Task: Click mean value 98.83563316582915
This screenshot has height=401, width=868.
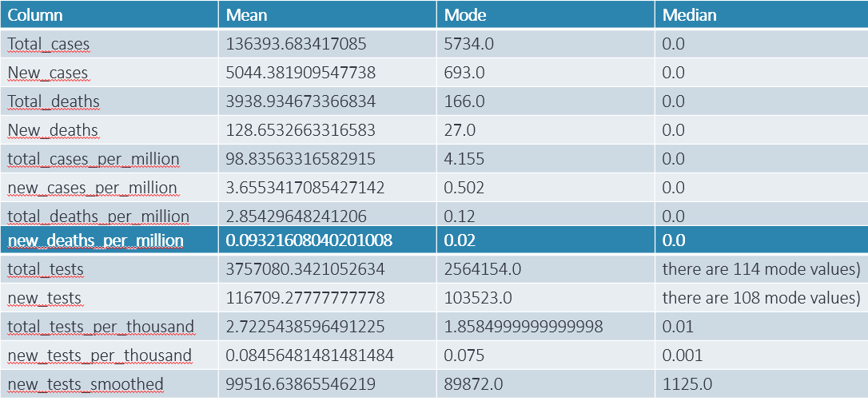Action: [x=300, y=159]
